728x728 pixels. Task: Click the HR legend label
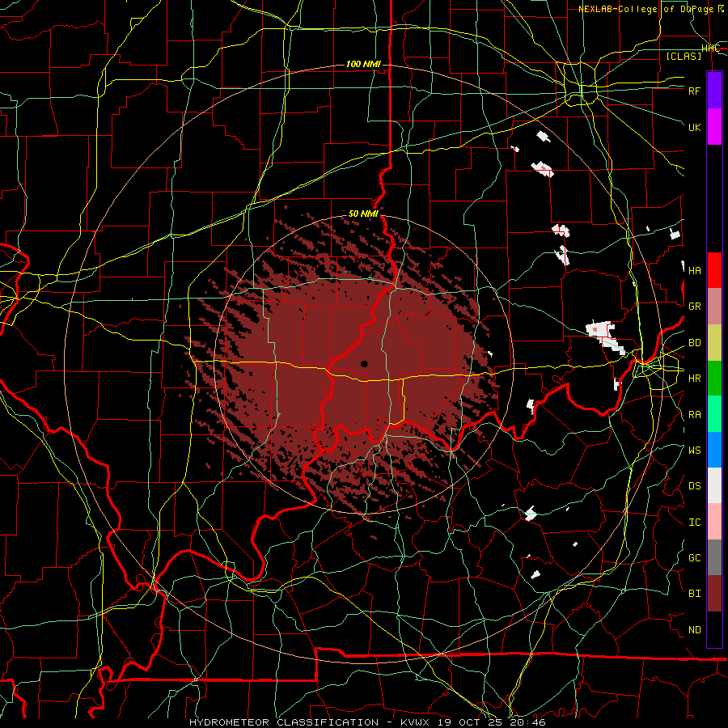click(x=695, y=379)
